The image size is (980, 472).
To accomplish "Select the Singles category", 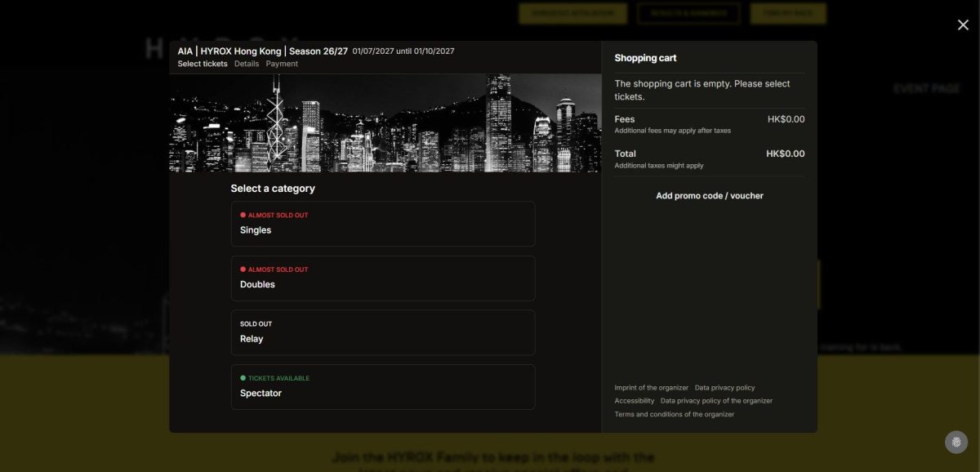I will (x=383, y=224).
